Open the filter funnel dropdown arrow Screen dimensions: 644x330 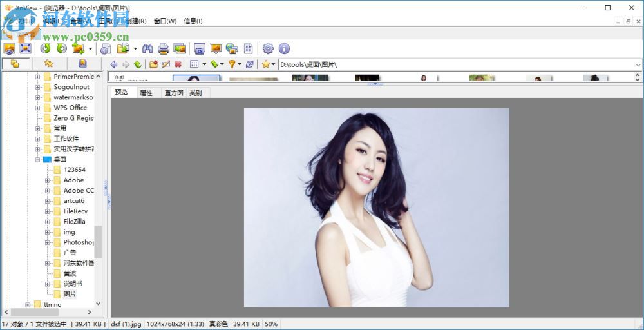(x=240, y=64)
